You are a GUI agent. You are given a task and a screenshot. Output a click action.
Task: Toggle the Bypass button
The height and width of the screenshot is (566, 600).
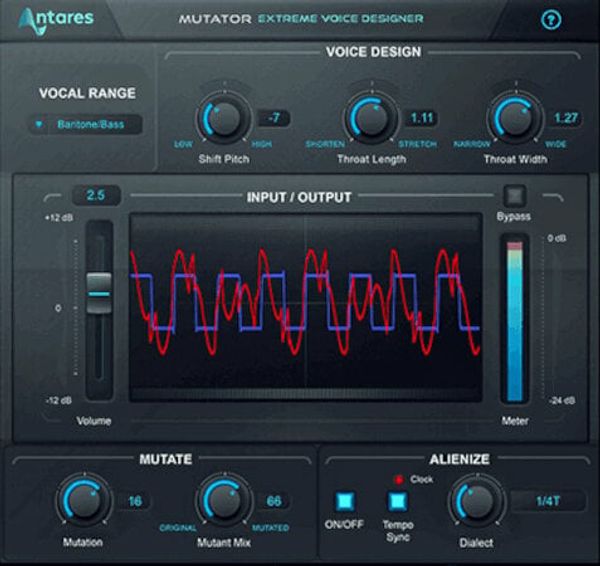tap(514, 196)
